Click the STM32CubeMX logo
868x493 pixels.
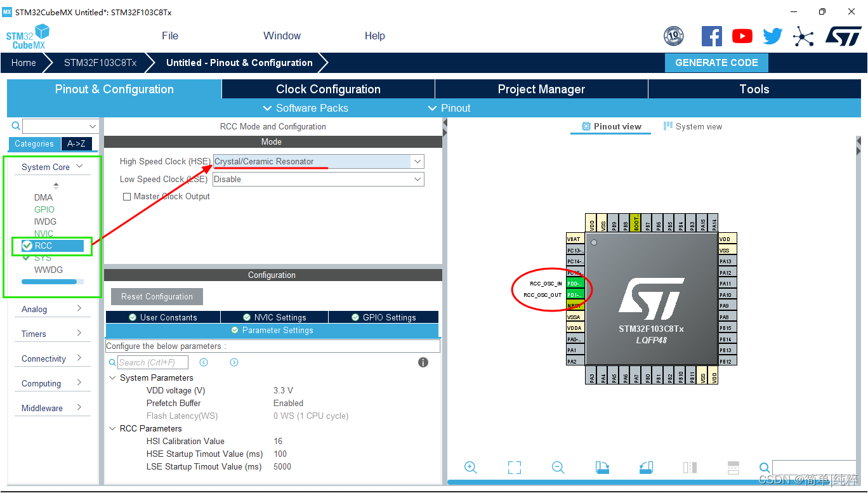[x=28, y=36]
